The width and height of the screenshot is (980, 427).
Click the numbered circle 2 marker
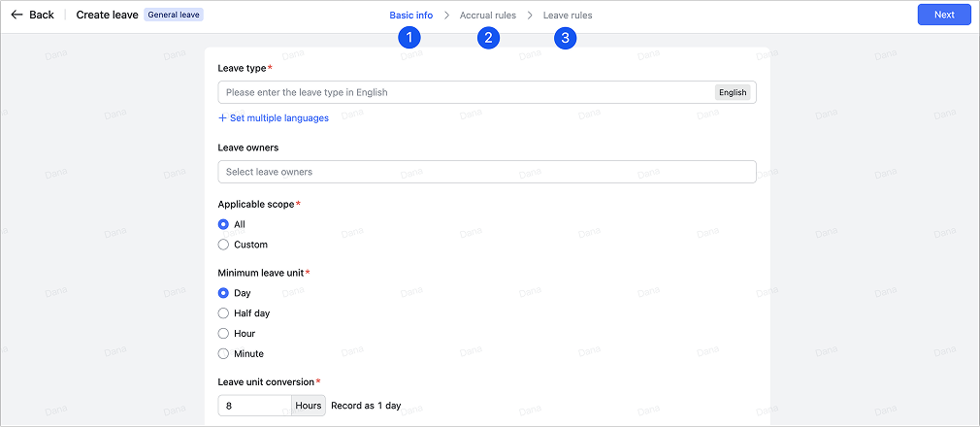click(x=488, y=38)
